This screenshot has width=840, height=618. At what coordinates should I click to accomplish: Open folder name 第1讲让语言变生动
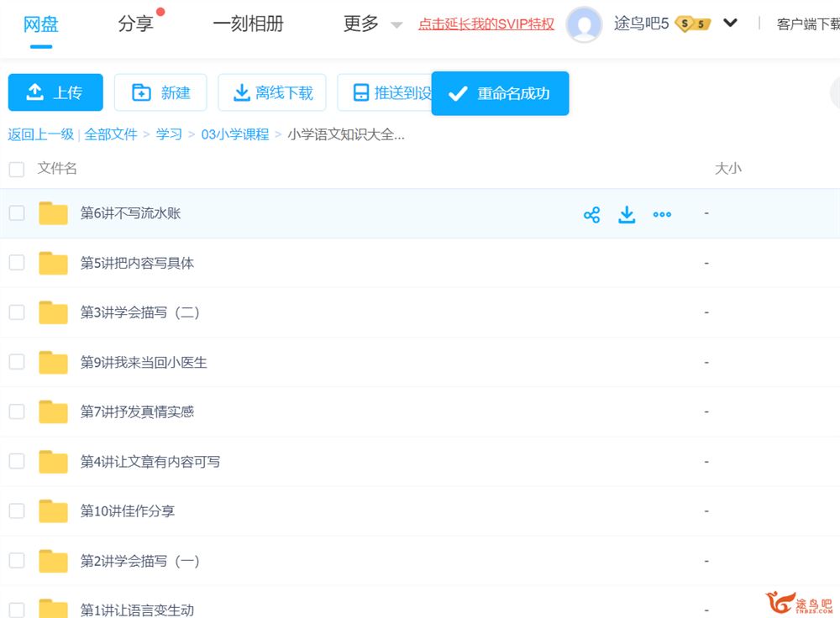pyautogui.click(x=137, y=610)
